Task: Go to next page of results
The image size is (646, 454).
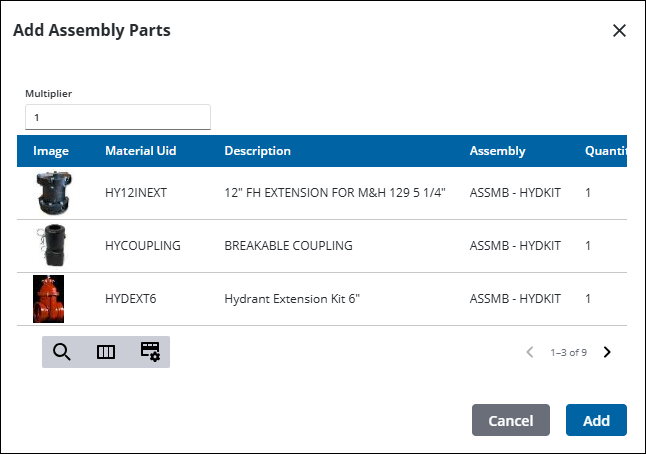Action: [x=607, y=352]
